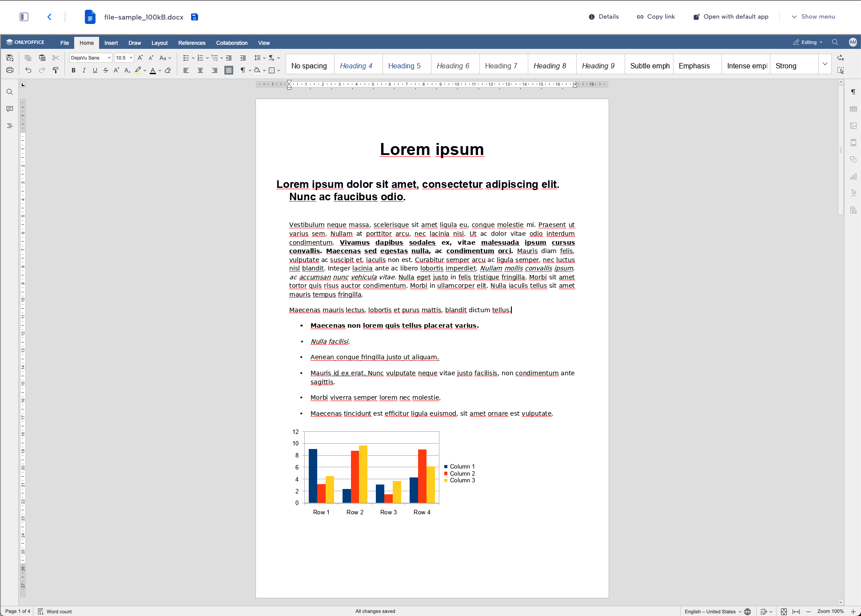Switch to the Collaboration tab
This screenshot has height=616, width=861.
click(232, 43)
